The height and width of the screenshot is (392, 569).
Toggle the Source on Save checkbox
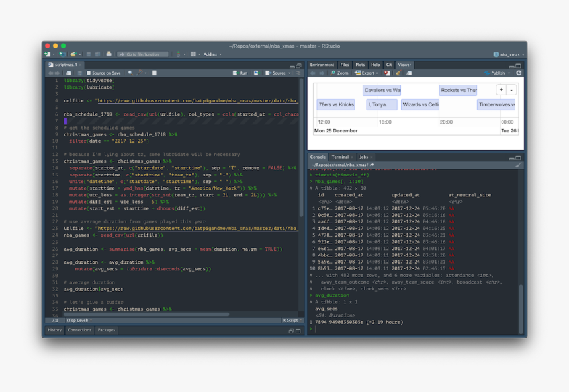coord(89,73)
